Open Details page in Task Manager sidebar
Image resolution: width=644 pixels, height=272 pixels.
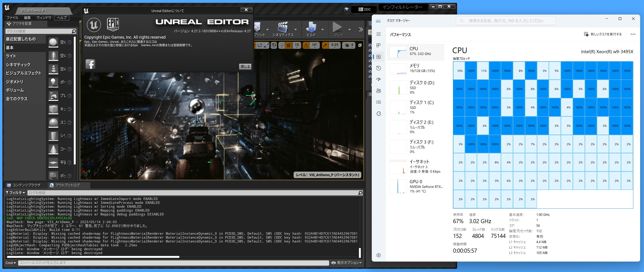[379, 102]
